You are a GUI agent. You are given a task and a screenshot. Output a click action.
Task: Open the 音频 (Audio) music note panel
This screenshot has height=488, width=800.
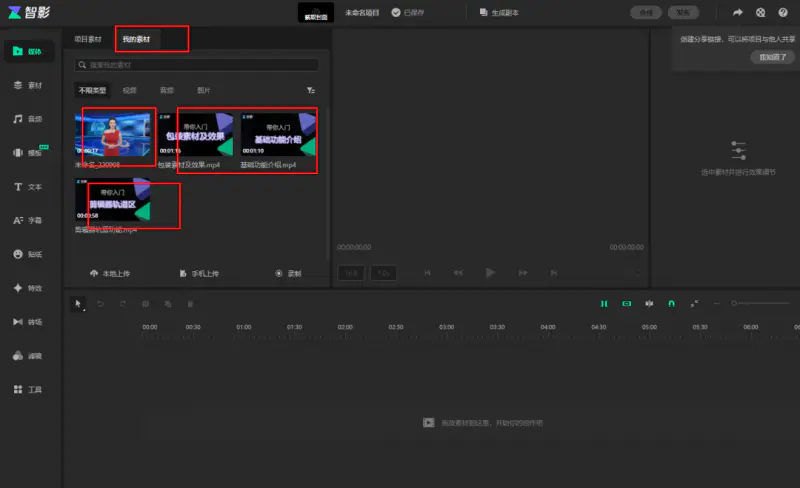coord(27,119)
